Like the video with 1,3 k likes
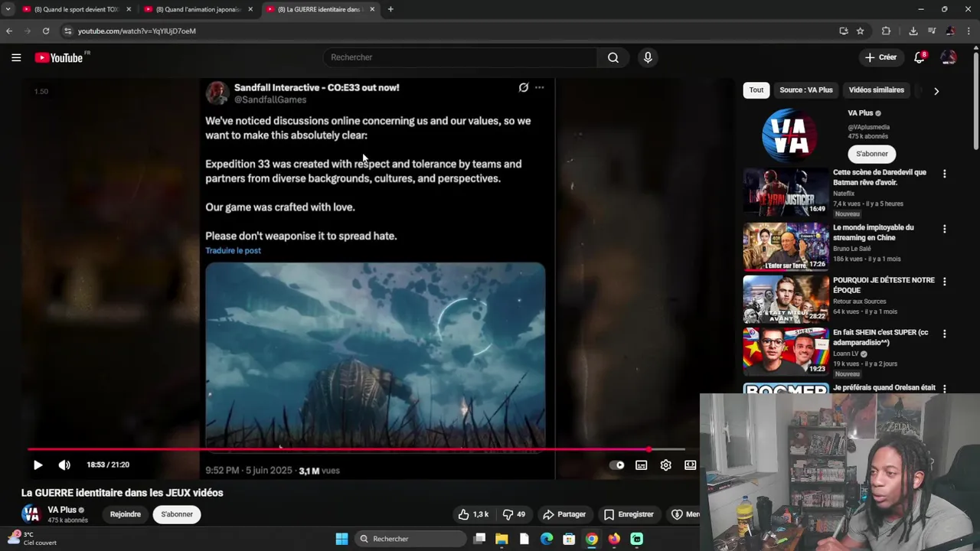This screenshot has height=551, width=980. (473, 514)
